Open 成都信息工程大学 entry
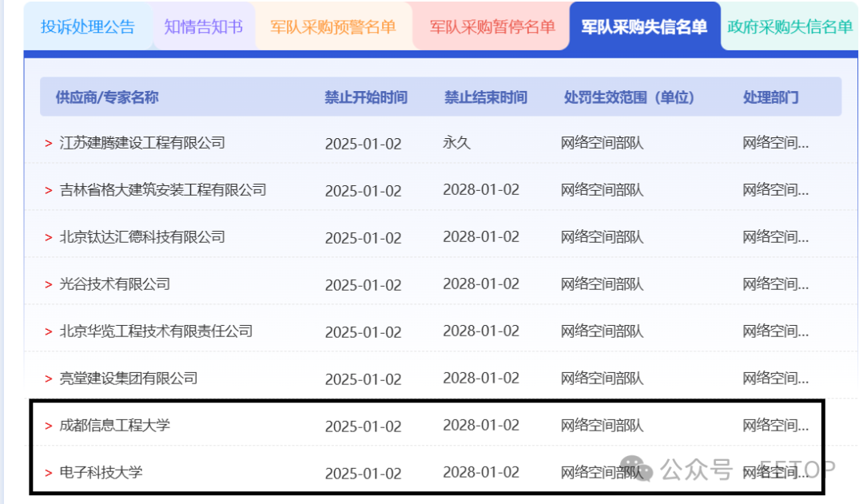 tap(114, 425)
